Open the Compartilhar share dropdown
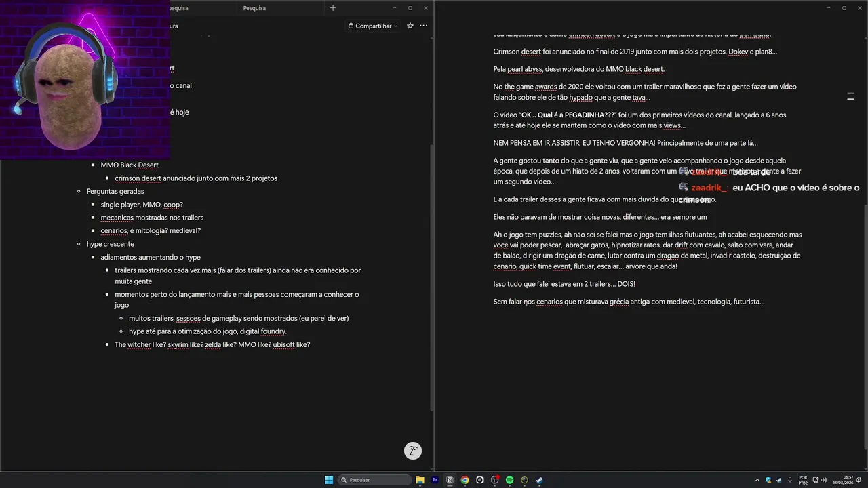868x488 pixels. (372, 26)
